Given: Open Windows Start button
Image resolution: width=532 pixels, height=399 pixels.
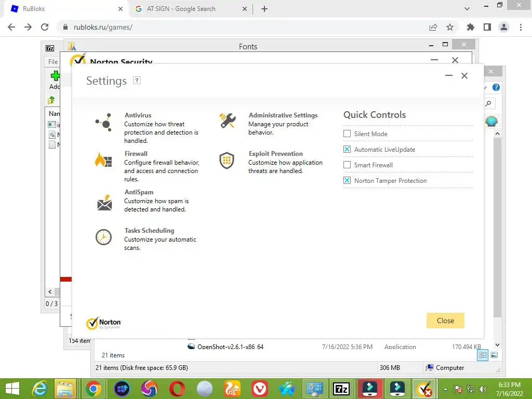Looking at the screenshot, I should coord(12,389).
